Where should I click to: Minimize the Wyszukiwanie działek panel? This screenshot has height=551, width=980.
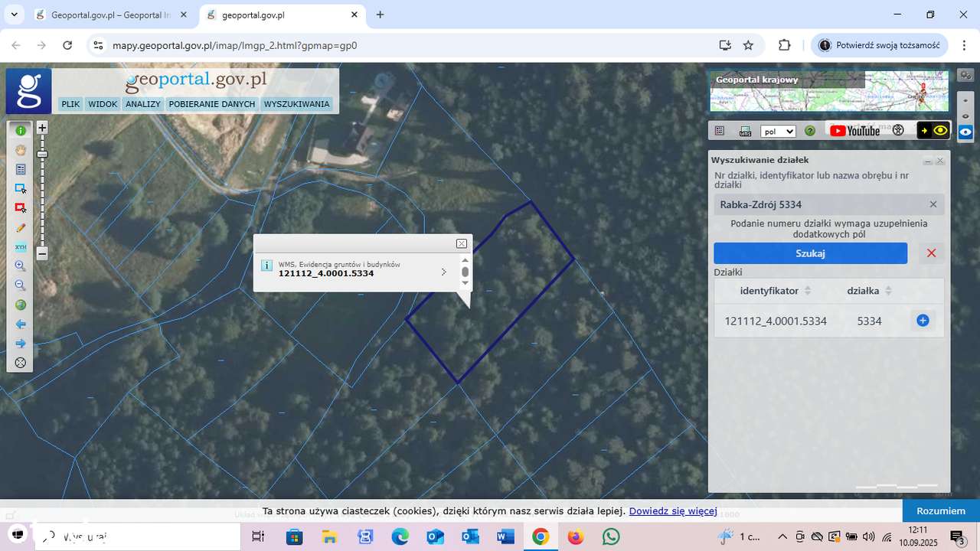[928, 161]
